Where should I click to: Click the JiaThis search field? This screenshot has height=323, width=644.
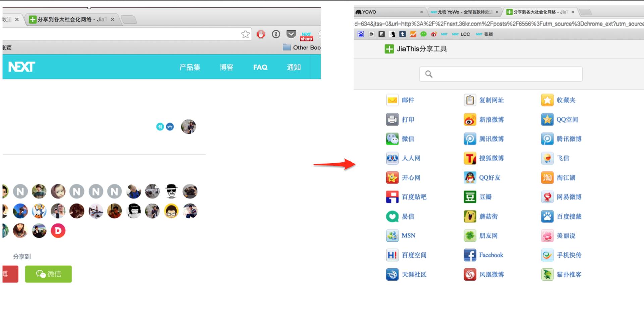tap(501, 74)
